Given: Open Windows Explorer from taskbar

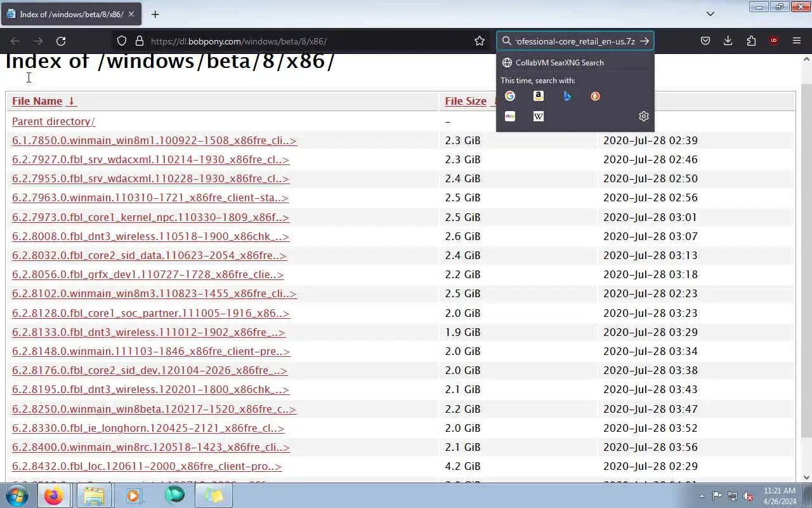Looking at the screenshot, I should (x=93, y=495).
